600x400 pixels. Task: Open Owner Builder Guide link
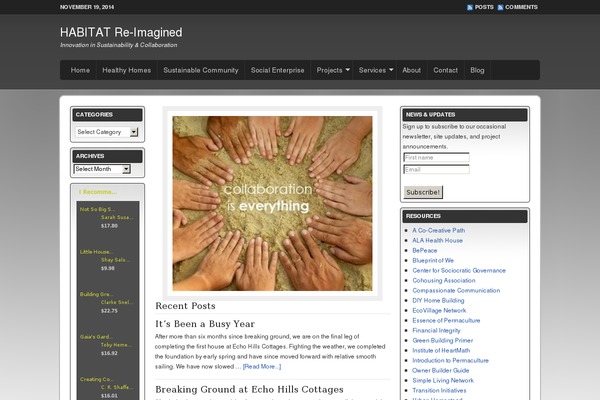point(440,370)
